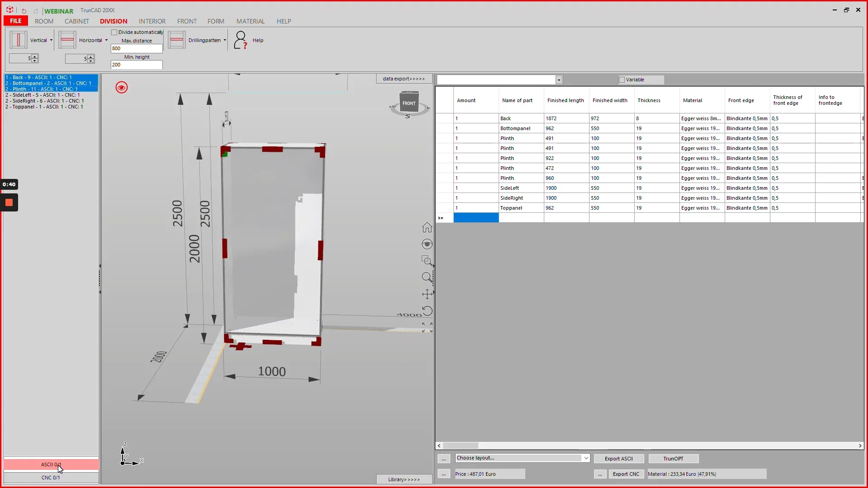Image resolution: width=868 pixels, height=488 pixels.
Task: Open the Drillingpattern dropdown arrow
Action: (225, 40)
